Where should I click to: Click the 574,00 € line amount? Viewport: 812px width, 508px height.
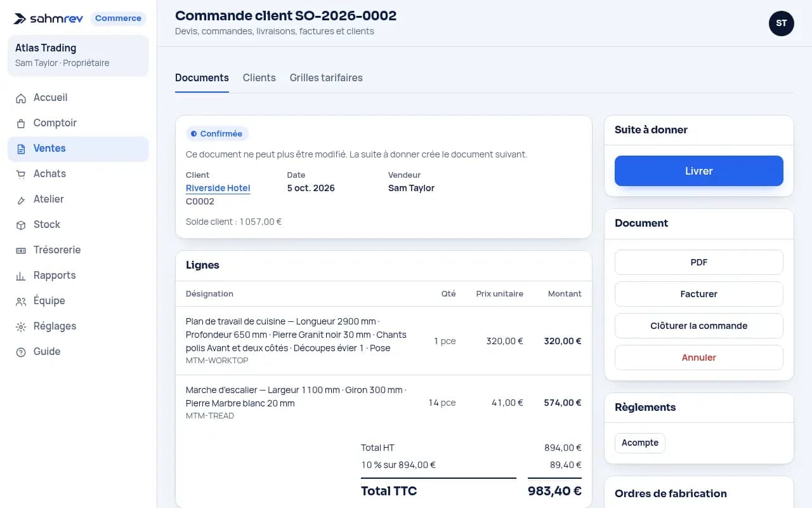(563, 403)
